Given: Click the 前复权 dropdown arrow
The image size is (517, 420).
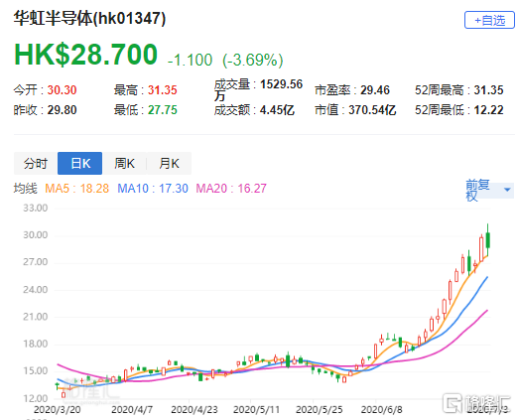Looking at the screenshot, I should 507,190.
